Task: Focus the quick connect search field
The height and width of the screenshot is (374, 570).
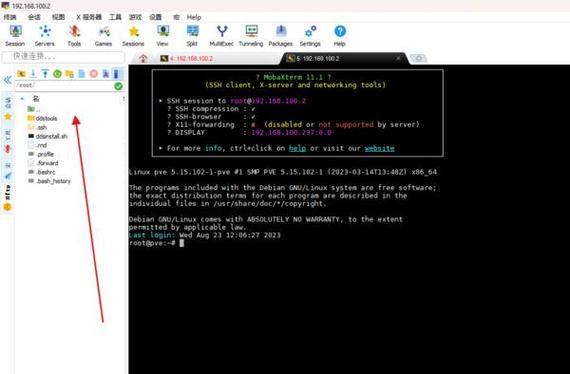Action: [x=64, y=57]
